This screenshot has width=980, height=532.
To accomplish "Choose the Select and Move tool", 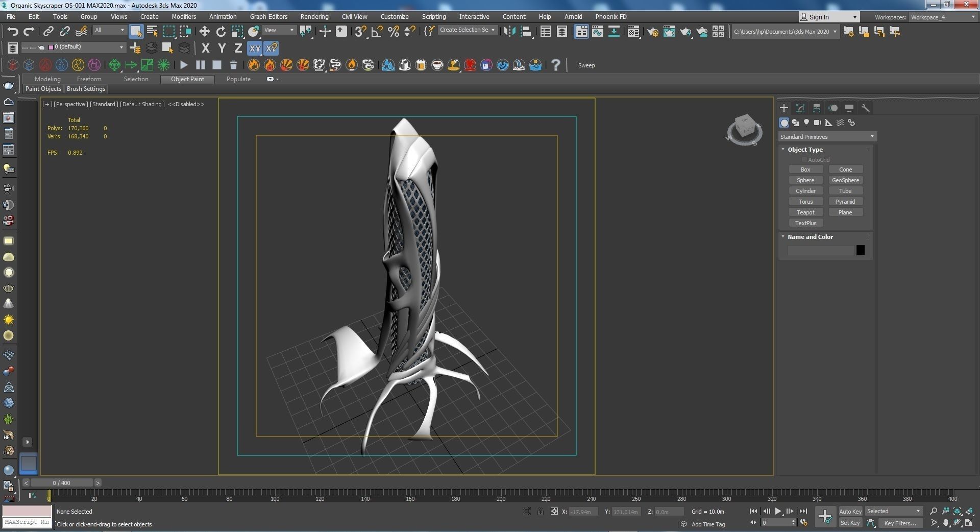I will pos(204,32).
